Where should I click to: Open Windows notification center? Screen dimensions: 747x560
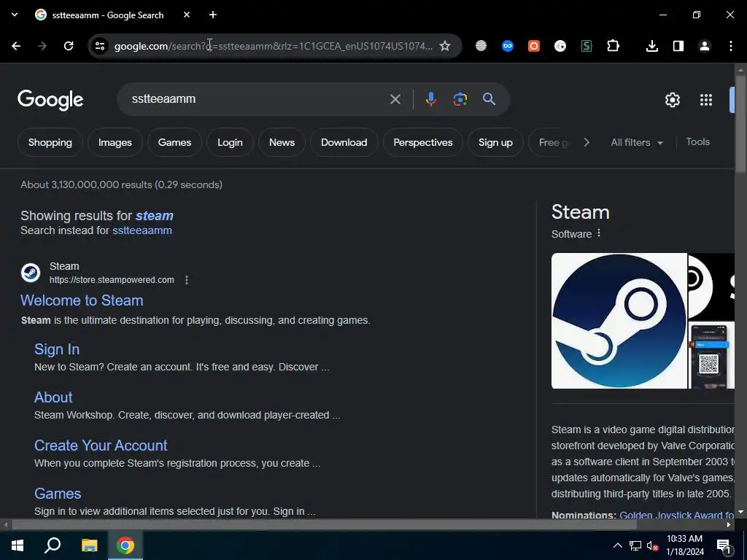click(x=724, y=546)
